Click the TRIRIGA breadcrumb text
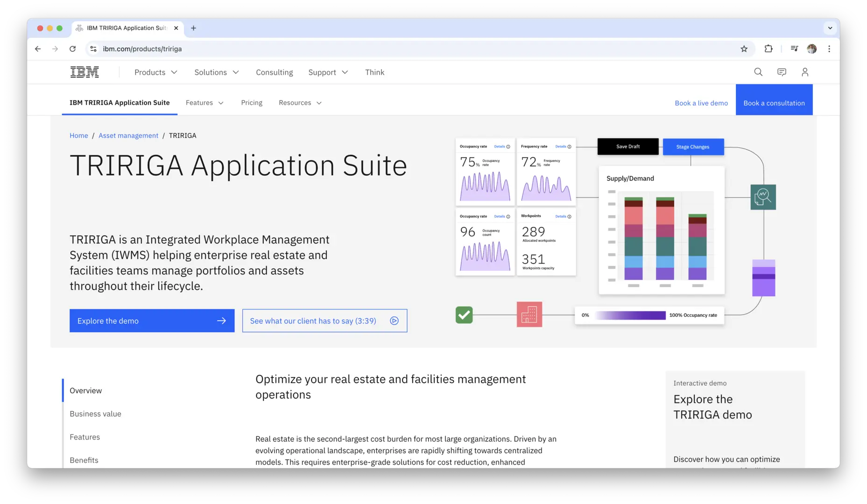The image size is (867, 504). [x=183, y=135]
